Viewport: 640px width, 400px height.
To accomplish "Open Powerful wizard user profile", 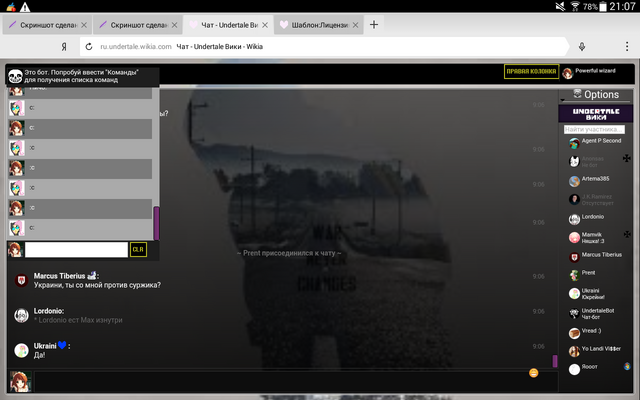I will [589, 73].
